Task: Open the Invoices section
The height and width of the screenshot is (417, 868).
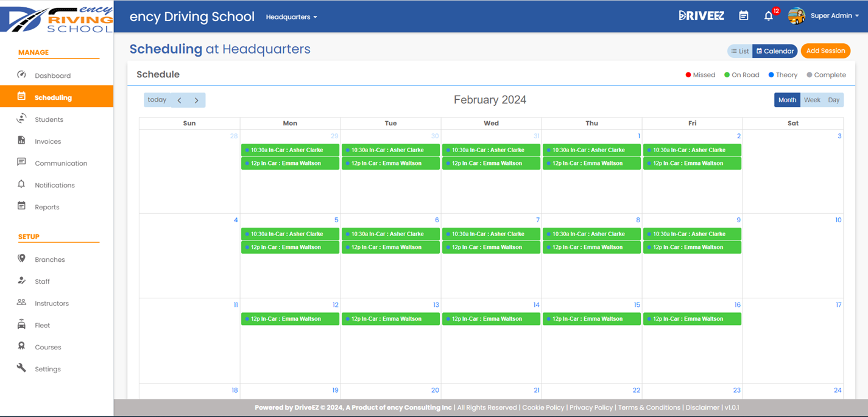Action: (x=46, y=141)
